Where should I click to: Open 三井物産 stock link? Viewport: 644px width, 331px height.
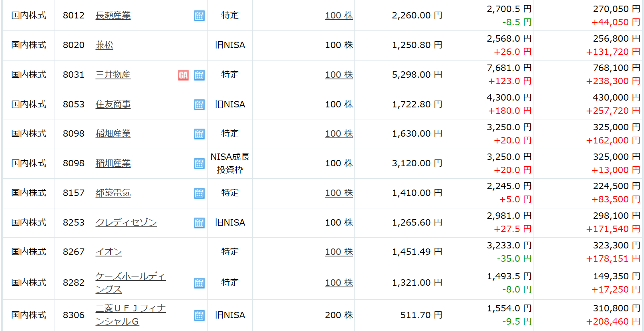click(113, 75)
